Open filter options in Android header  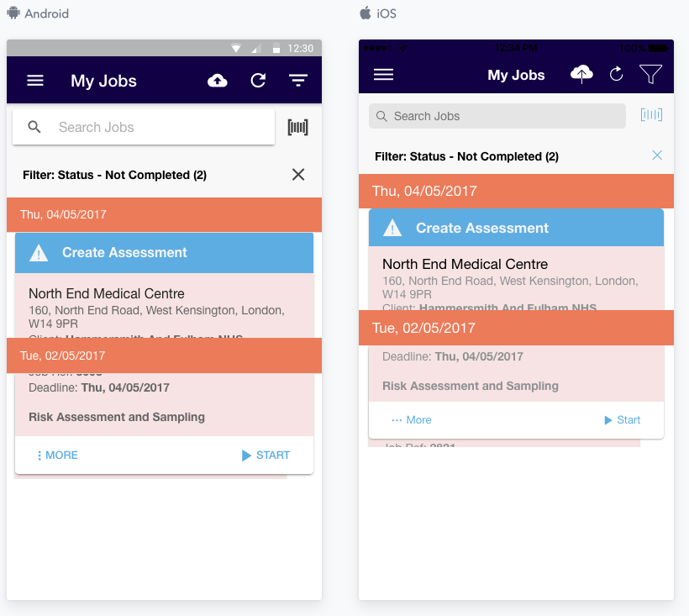point(298,81)
